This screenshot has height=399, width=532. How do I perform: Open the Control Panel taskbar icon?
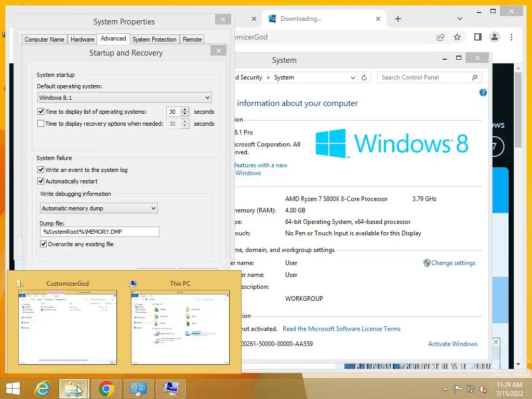coord(138,389)
